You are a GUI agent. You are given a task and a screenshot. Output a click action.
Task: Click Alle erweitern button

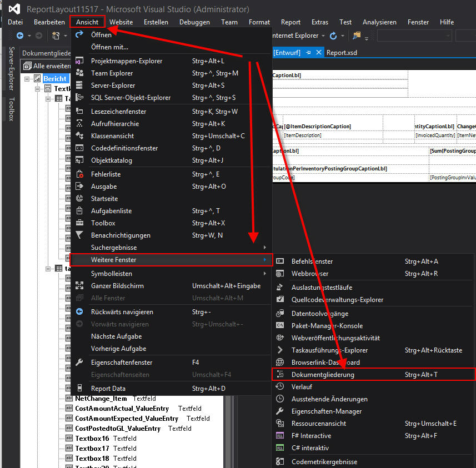(47, 66)
